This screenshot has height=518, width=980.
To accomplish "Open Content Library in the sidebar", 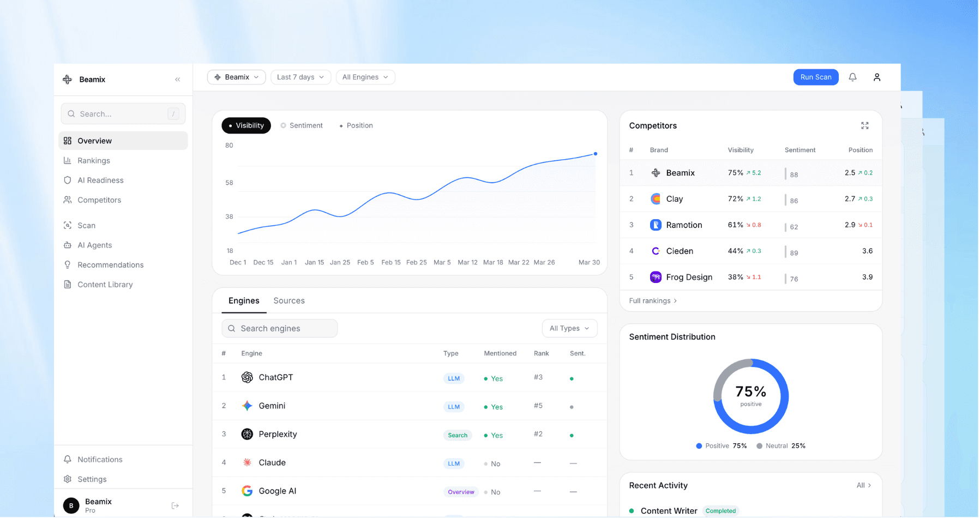I will pos(123,285).
